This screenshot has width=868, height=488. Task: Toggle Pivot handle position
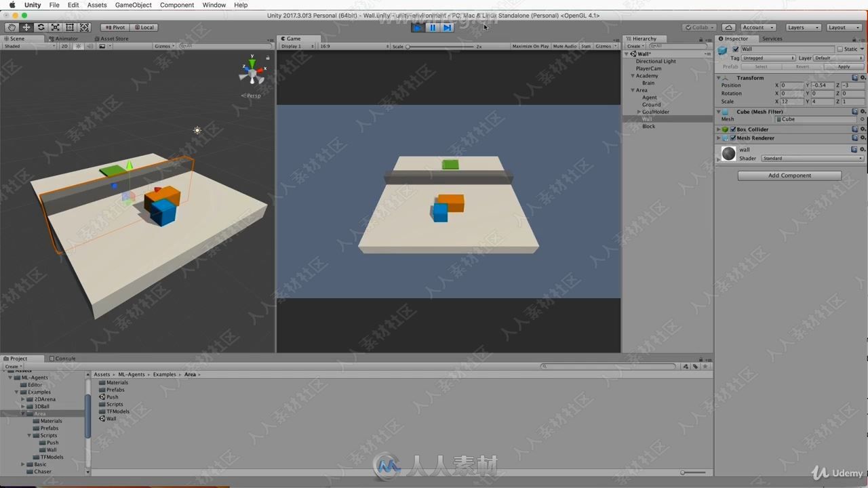(x=115, y=27)
